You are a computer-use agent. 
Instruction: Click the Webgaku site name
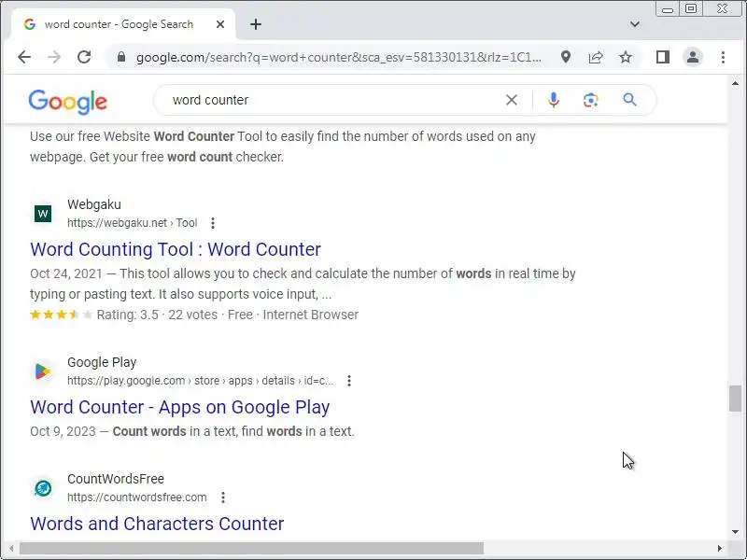94,204
